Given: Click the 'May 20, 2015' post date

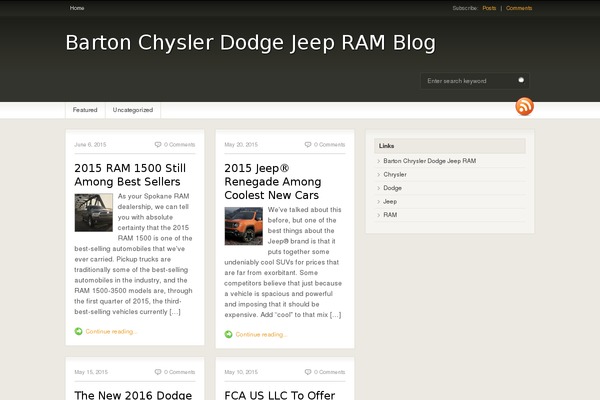Looking at the screenshot, I should 241,145.
